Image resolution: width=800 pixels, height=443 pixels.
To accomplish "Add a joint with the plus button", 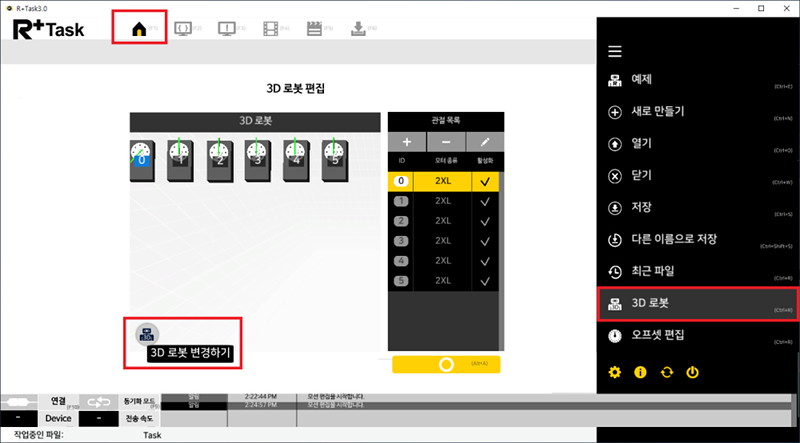I will 408,144.
